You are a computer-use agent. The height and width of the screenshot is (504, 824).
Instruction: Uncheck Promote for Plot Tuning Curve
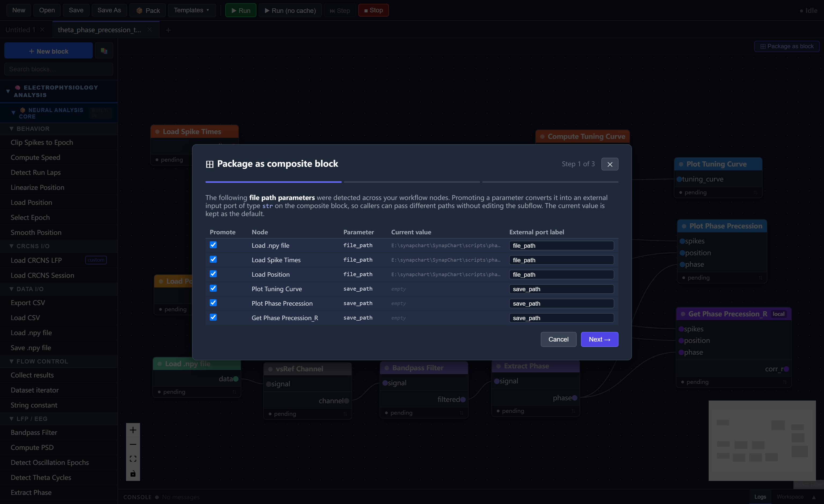point(213,288)
